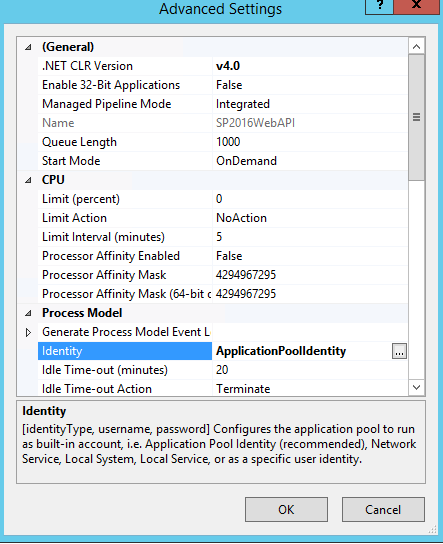
Task: Click the OnDemand value
Action: (x=246, y=161)
